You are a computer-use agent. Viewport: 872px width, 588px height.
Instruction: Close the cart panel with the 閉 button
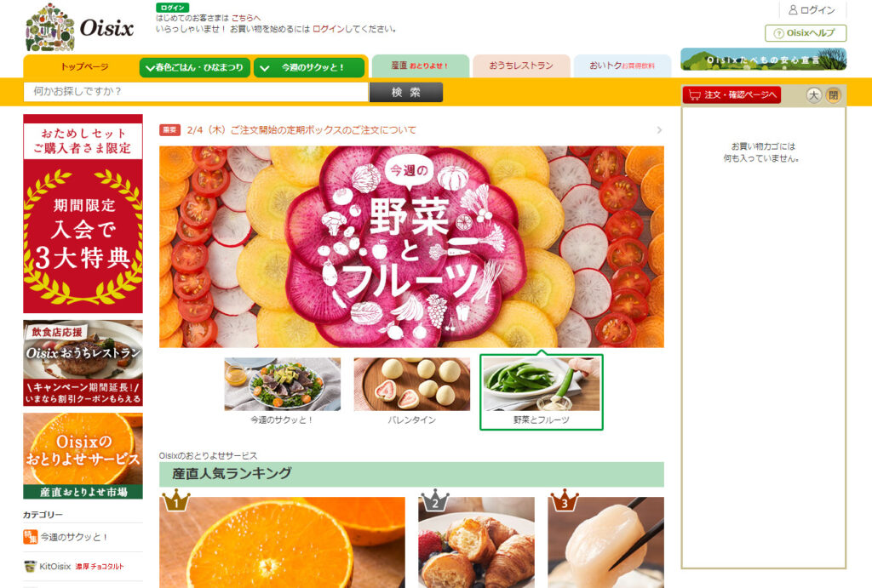click(x=833, y=95)
